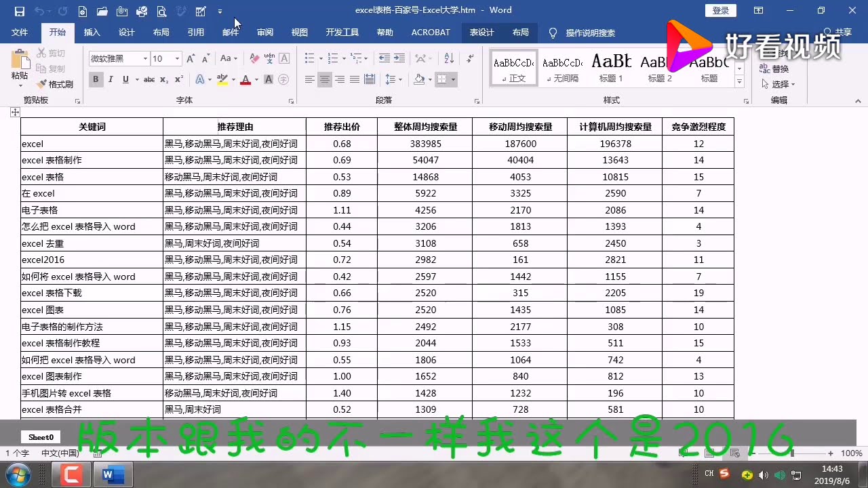Screen dimensions: 868x488
Task: Save the document with the floppy disk icon
Action: pos(19,11)
